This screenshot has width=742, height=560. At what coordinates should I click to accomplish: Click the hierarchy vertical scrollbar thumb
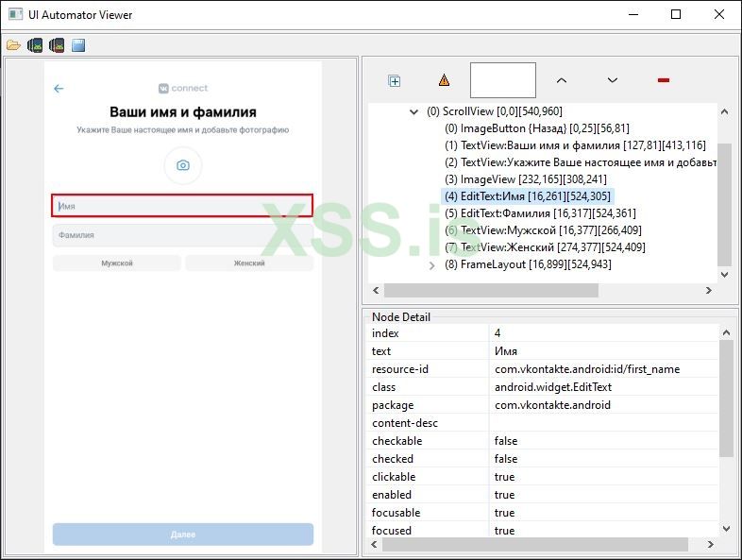coord(724,204)
